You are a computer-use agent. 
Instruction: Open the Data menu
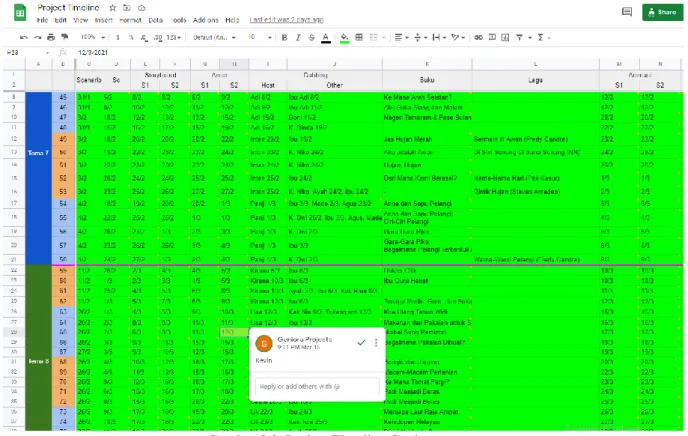pos(155,20)
